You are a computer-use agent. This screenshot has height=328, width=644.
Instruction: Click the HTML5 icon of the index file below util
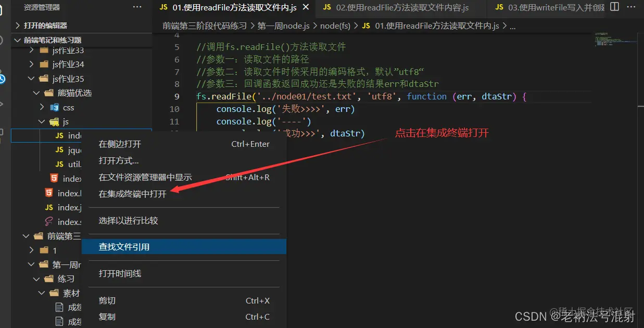(54, 179)
